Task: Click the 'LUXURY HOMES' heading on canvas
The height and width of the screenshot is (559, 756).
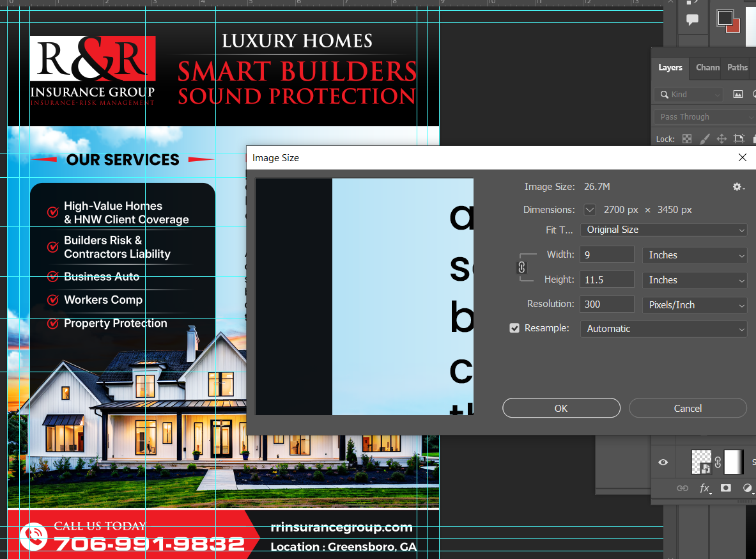Action: click(297, 41)
